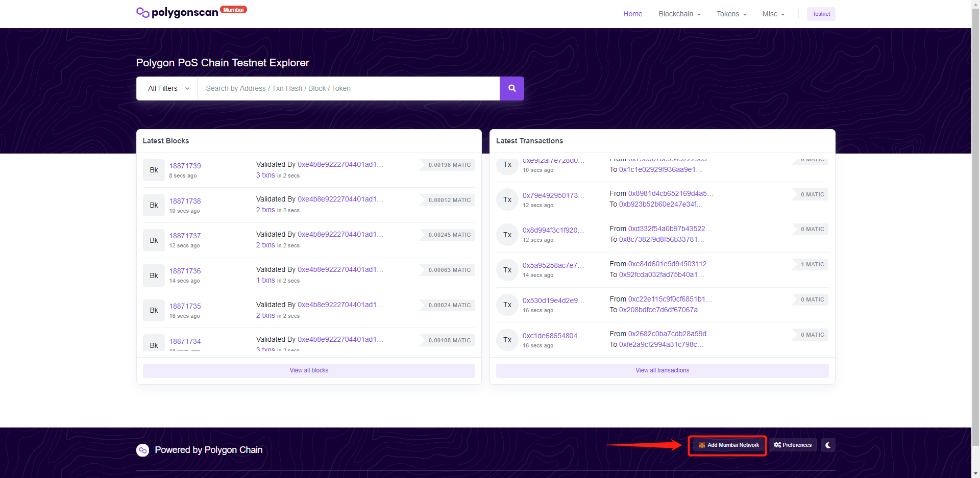Click the Polygon Chain footer logo

(142, 450)
